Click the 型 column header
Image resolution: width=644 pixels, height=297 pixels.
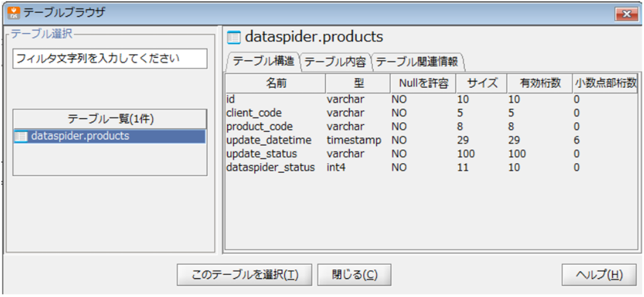tap(358, 84)
